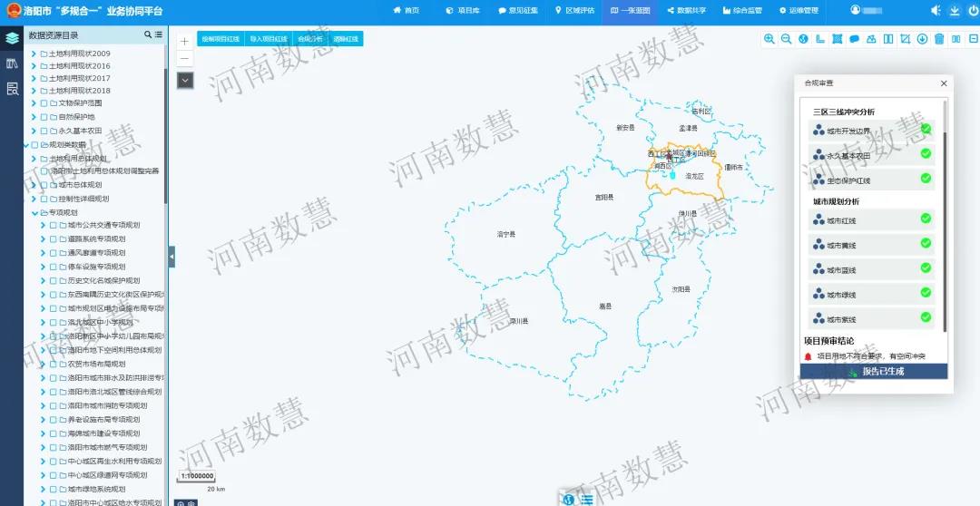
Task: Switch to the 一张蓝图 menu tab
Action: (x=630, y=11)
